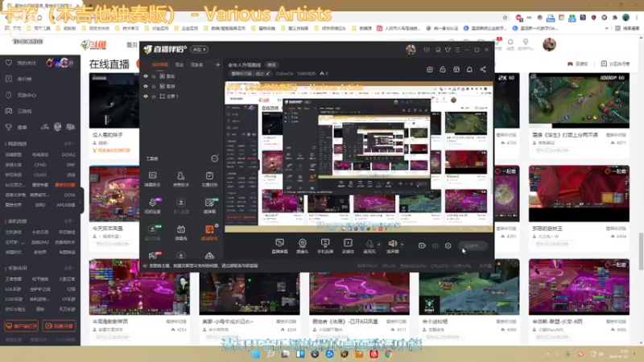The image size is (644, 362).
Task: Click the taskbar search icon
Action: (x=270, y=354)
